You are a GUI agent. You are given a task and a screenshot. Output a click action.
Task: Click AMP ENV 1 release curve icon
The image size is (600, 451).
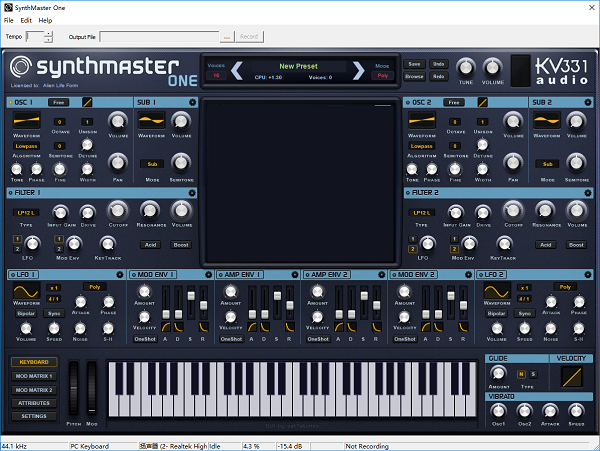click(290, 327)
